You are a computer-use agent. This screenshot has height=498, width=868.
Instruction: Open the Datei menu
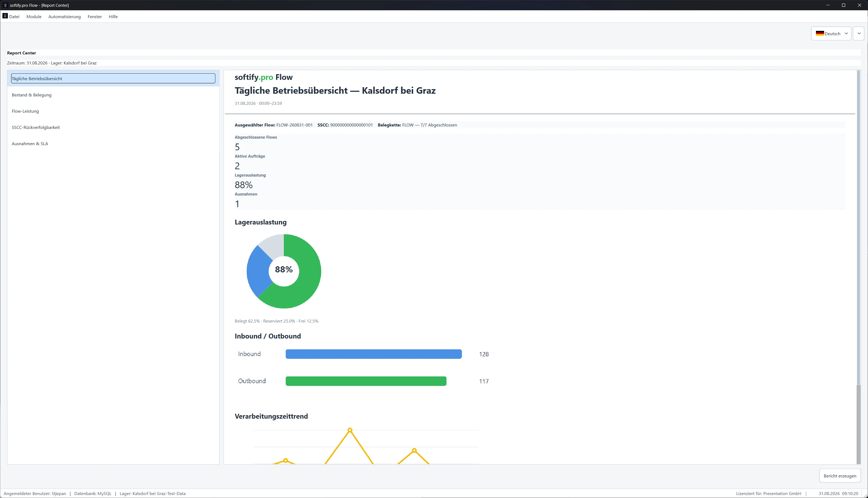(x=14, y=17)
